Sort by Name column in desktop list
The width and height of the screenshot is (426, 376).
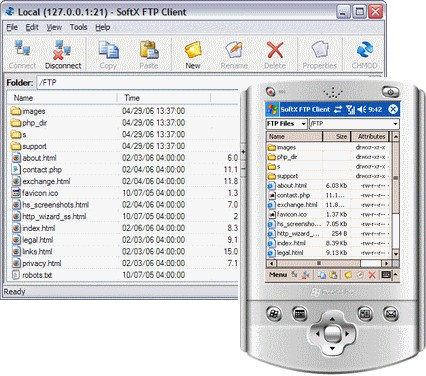point(63,98)
